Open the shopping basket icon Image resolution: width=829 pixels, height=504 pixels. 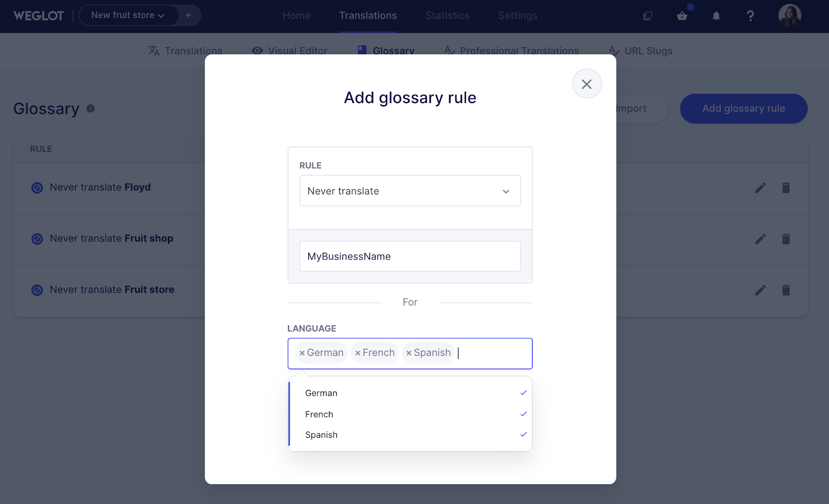pos(682,16)
